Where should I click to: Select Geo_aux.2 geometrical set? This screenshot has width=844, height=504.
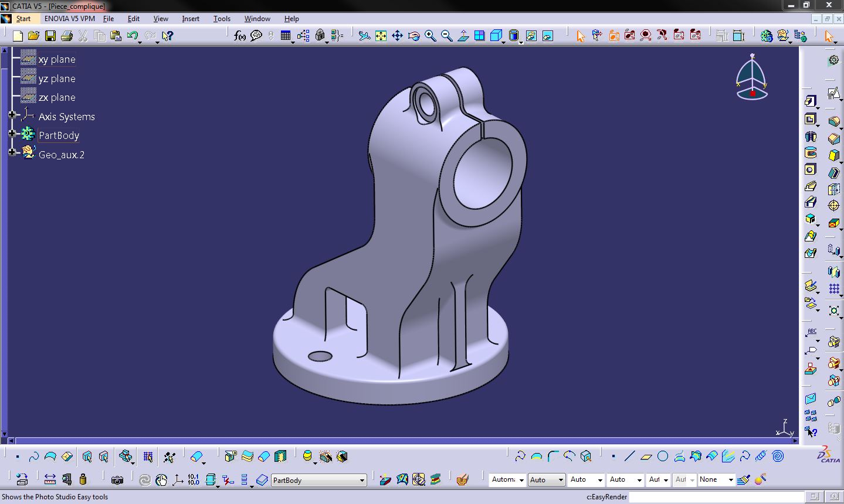[x=62, y=155]
